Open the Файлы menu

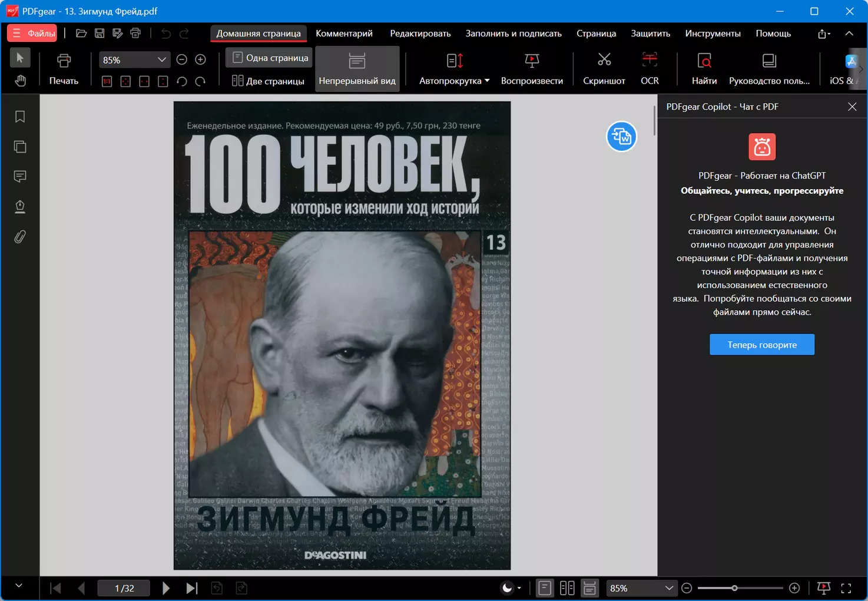(32, 34)
